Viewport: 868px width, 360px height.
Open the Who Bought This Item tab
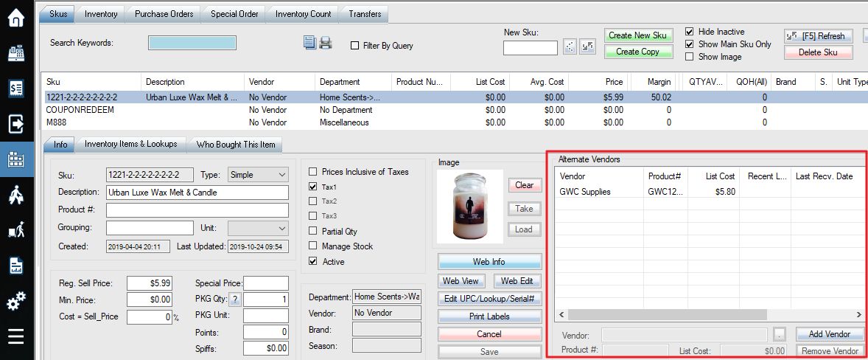click(x=236, y=145)
